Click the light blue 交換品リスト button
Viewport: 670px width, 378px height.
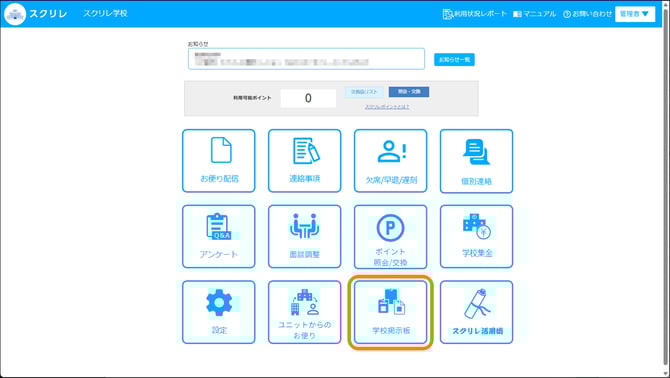click(364, 92)
